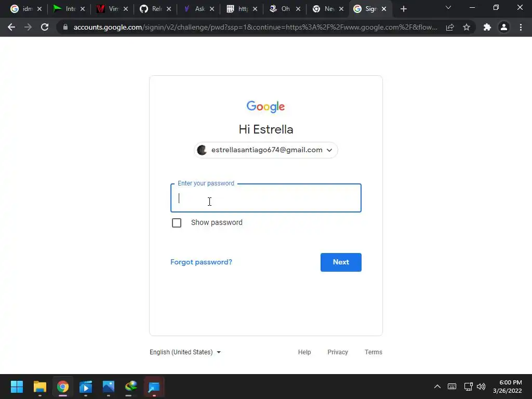Click the share page icon in address bar

pos(450,27)
